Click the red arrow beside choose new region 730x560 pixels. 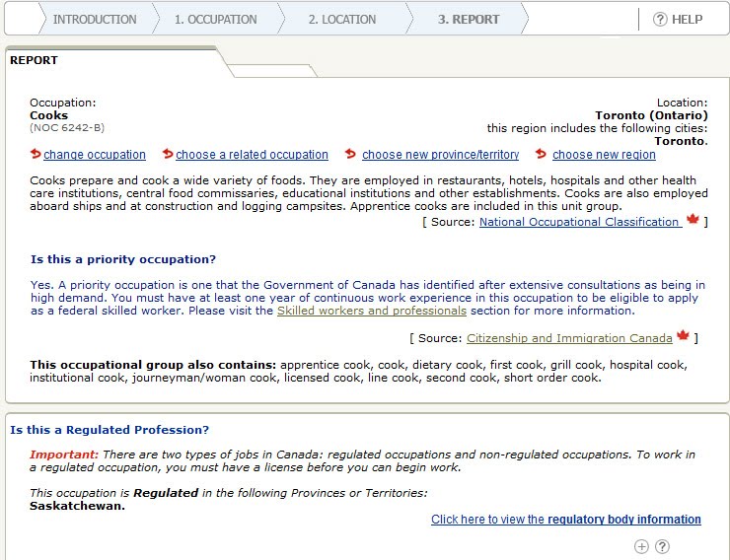tap(541, 154)
